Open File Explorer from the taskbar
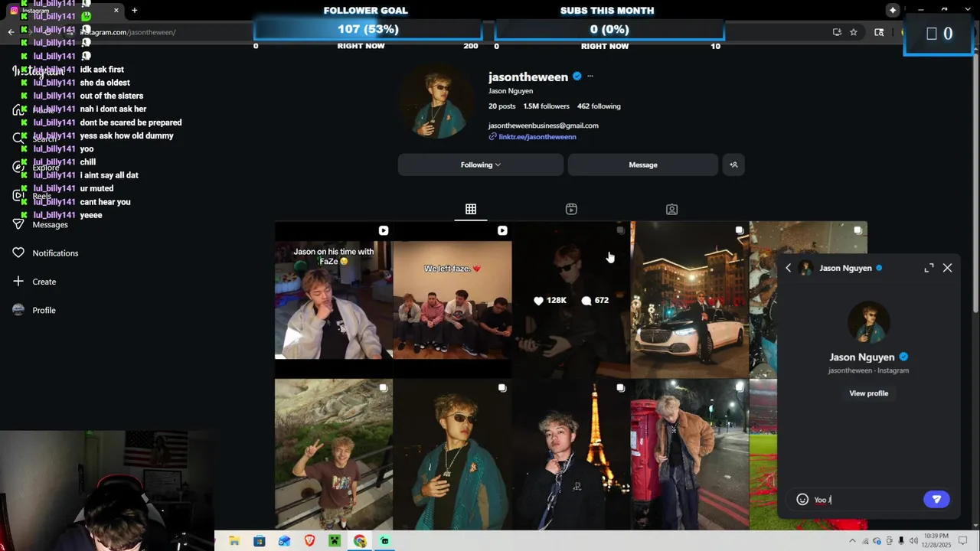Image resolution: width=980 pixels, height=551 pixels. (234, 541)
